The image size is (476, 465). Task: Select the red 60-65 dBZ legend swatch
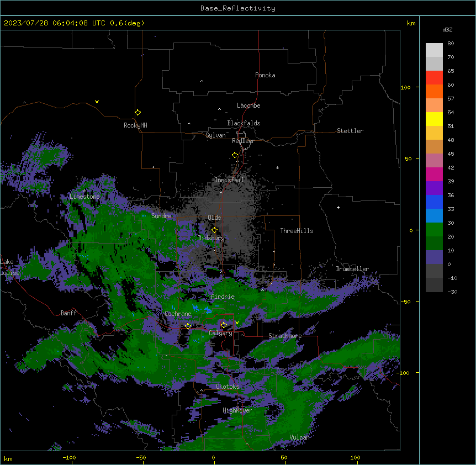pos(434,78)
